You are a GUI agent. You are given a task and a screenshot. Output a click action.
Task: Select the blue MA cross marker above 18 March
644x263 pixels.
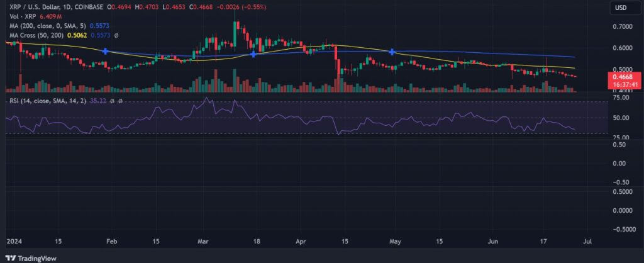[x=253, y=54]
